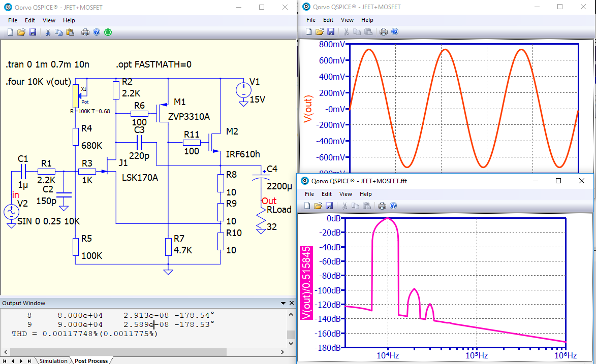Click the 15V value of source V1
Image resolution: width=596 pixels, height=364 pixels.
(x=257, y=99)
